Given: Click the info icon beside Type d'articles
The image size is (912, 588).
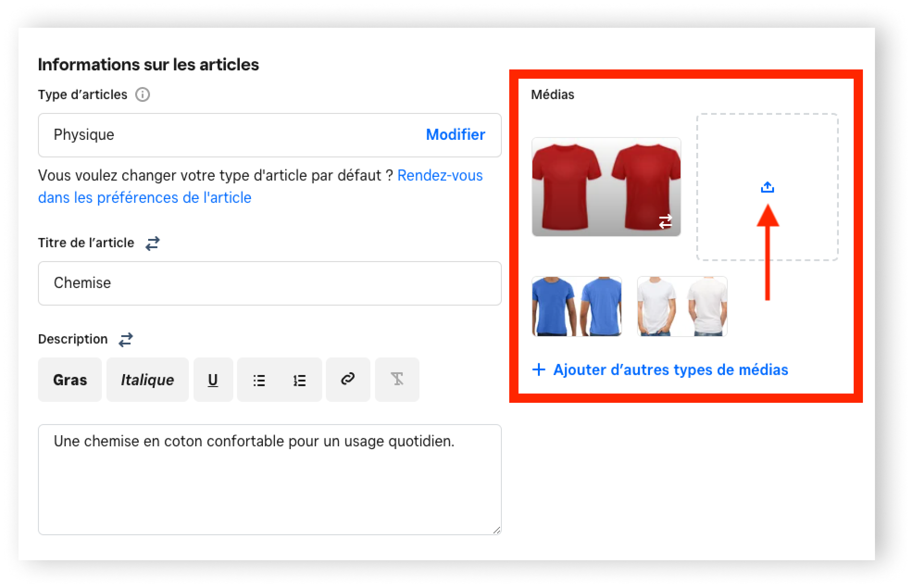Looking at the screenshot, I should (142, 95).
